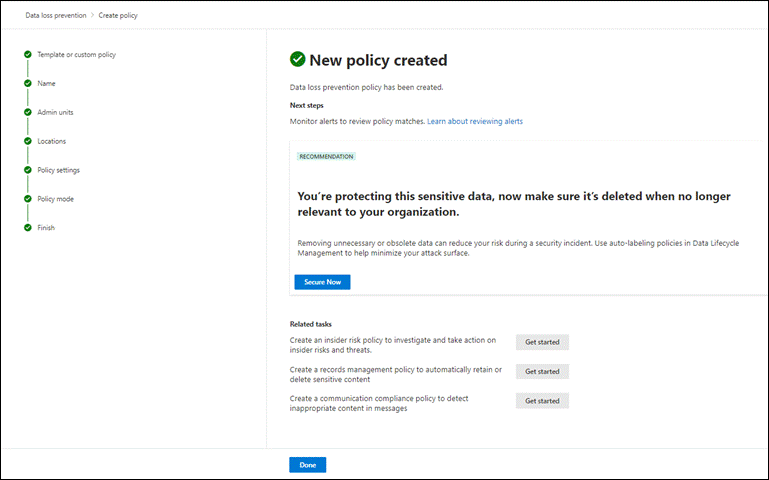Get started with communication compliance policy
The image size is (769, 480).
click(x=542, y=401)
